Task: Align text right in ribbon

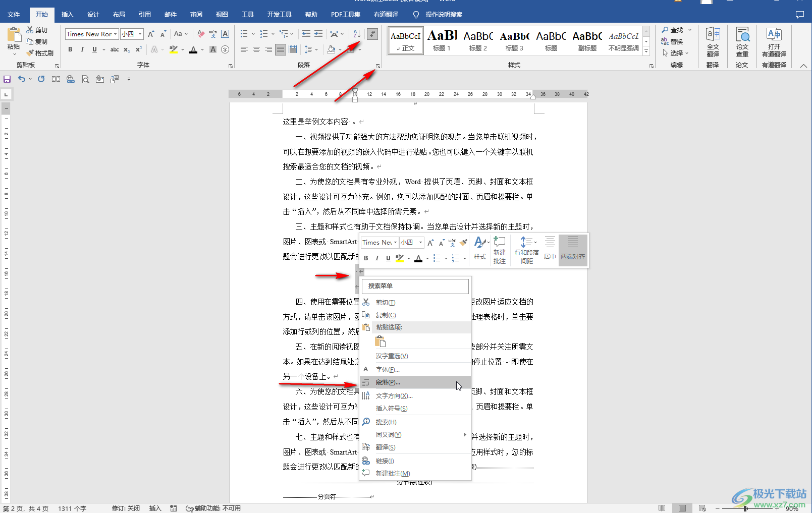Action: [268, 49]
